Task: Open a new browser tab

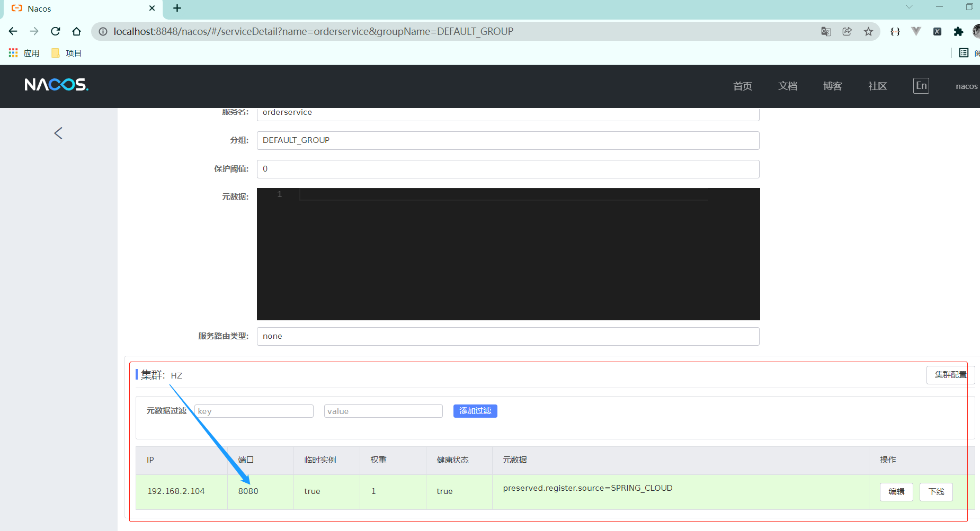Action: pos(177,8)
